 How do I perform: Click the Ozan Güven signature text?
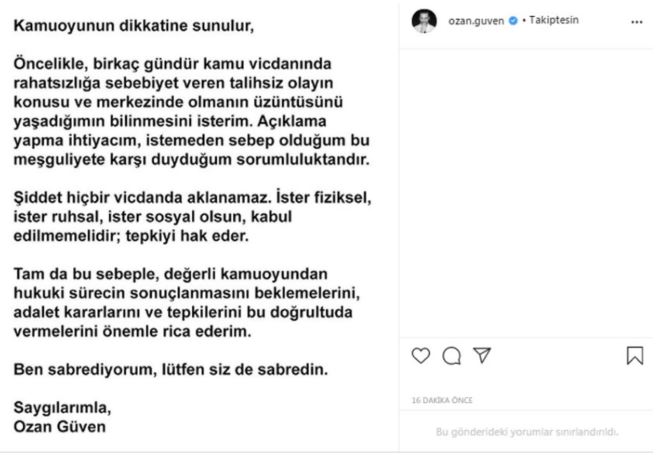[59, 427]
